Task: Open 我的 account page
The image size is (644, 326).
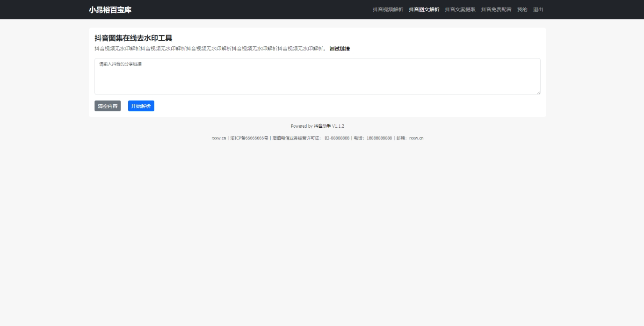Action: (522, 10)
